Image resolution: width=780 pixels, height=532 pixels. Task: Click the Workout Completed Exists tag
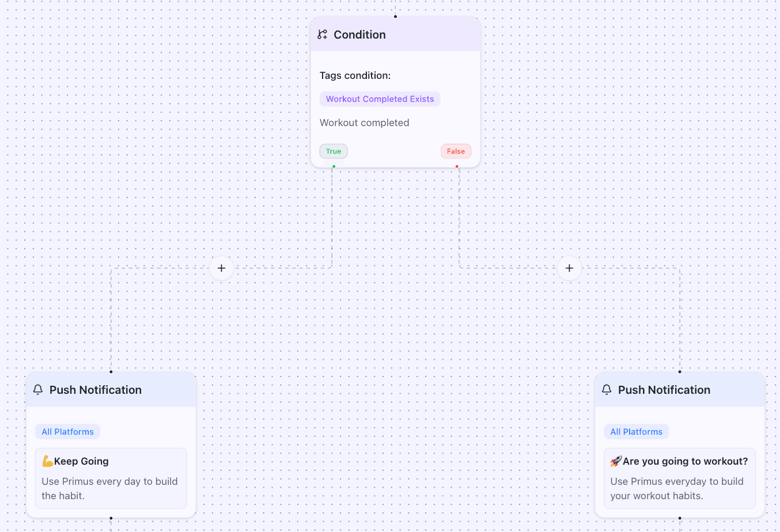[380, 99]
